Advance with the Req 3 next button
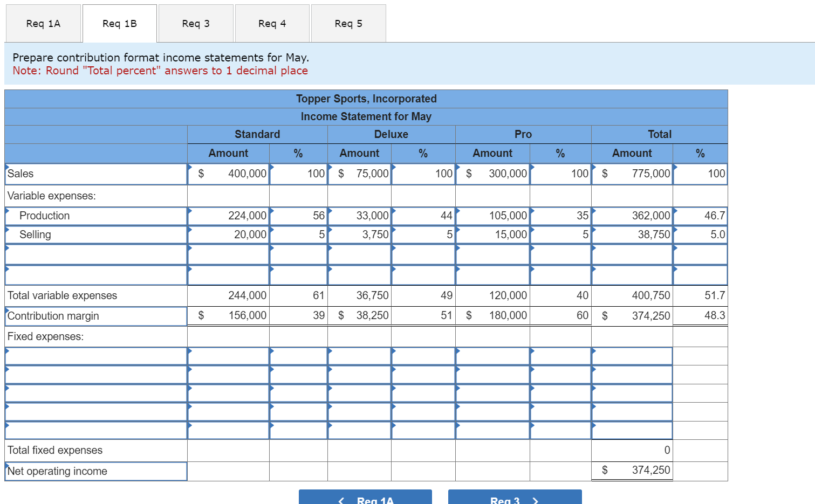This screenshot has width=815, height=504. click(x=515, y=497)
